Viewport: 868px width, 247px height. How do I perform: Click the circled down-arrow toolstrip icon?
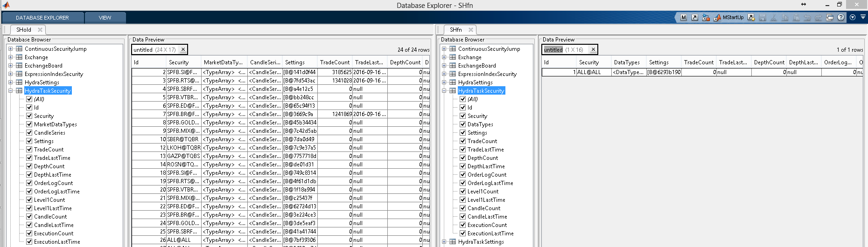[x=853, y=17]
